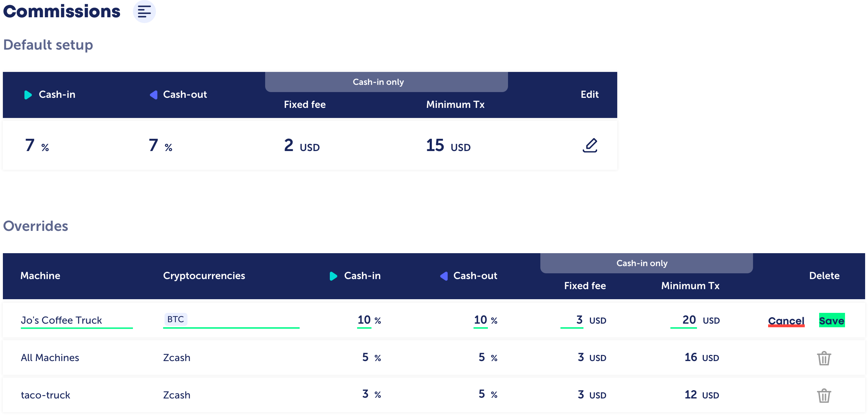The image size is (868, 415).
Task: Click the Cash-out arrow icon in Overrides header
Action: [x=444, y=276]
